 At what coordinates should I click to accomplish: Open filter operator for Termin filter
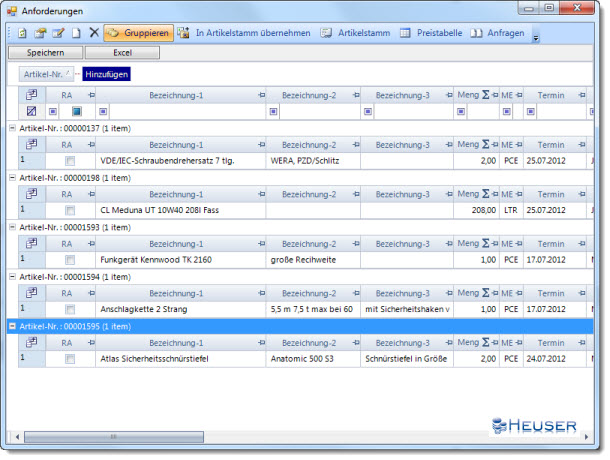pyautogui.click(x=531, y=112)
